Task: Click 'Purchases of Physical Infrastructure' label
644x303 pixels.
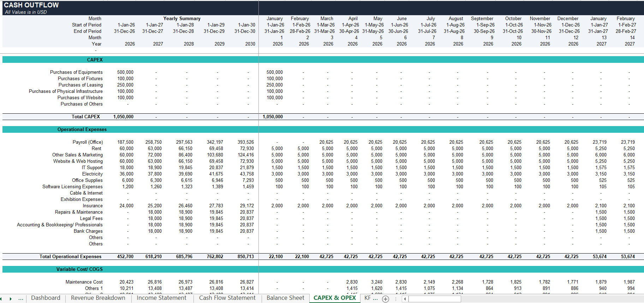Action: coord(66,91)
